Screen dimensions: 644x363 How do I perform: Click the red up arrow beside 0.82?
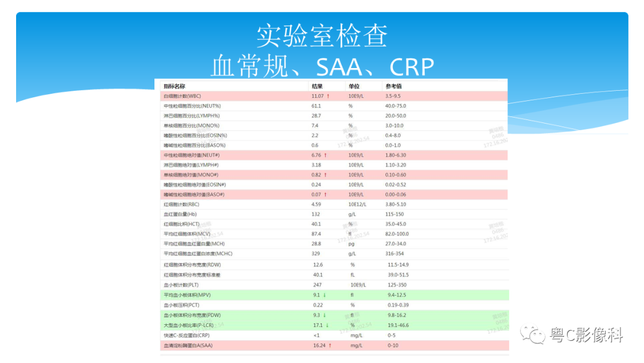click(x=326, y=175)
